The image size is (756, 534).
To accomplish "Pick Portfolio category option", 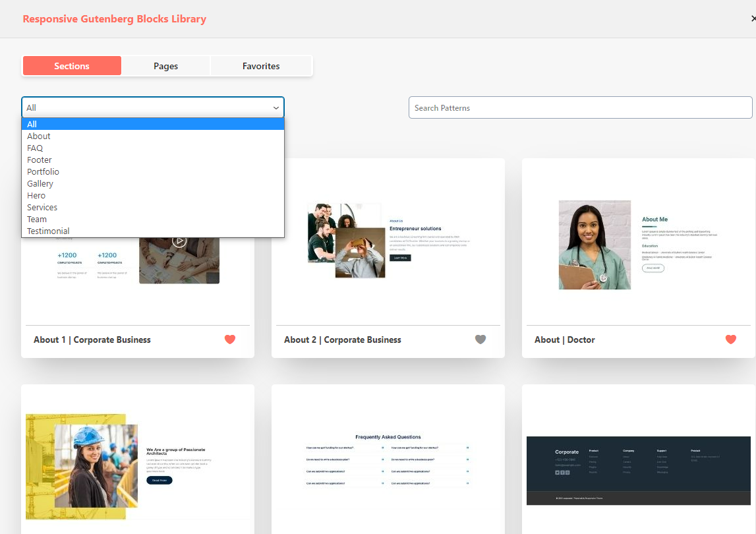I will [x=153, y=171].
